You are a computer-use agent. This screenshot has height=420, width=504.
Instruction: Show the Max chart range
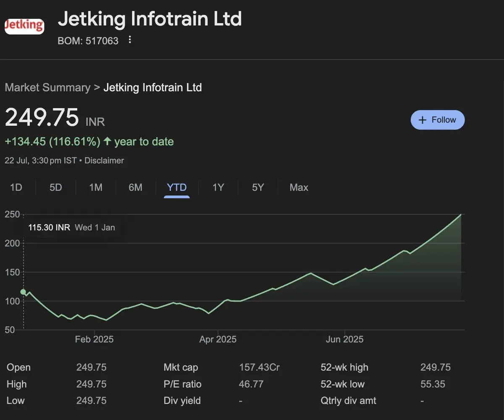point(299,187)
